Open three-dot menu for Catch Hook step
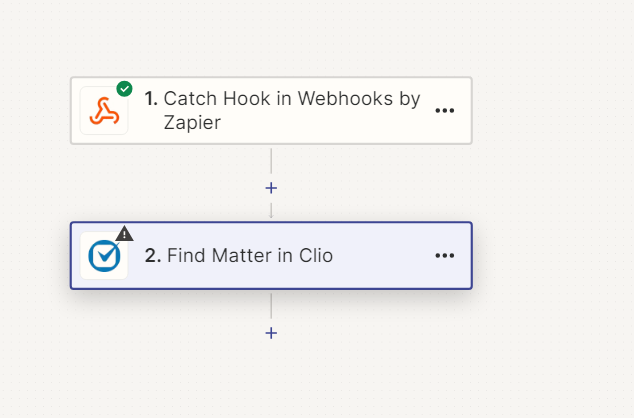Viewport: 634px width, 418px height. [445, 110]
